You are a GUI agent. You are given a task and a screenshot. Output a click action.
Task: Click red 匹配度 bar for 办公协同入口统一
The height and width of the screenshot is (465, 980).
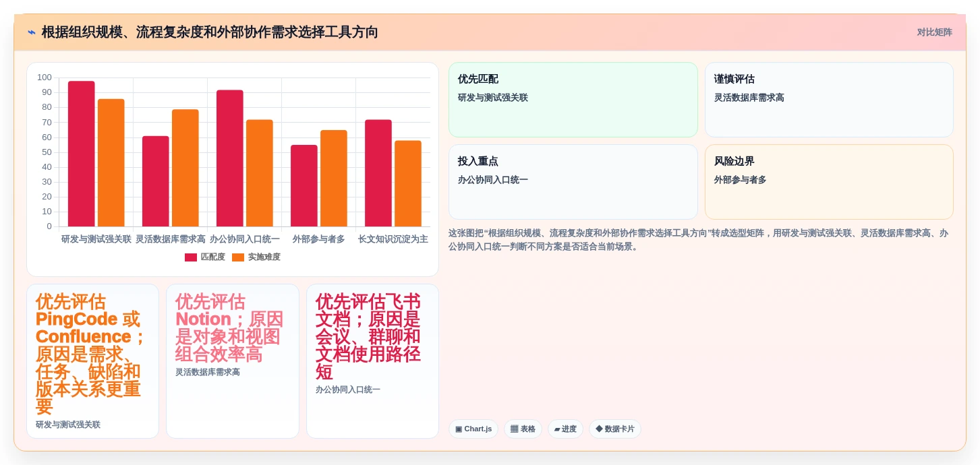tap(230, 158)
